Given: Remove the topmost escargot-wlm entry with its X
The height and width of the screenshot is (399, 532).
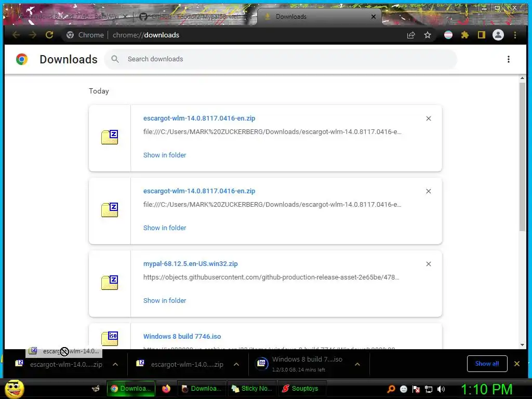Looking at the screenshot, I should click(x=429, y=118).
